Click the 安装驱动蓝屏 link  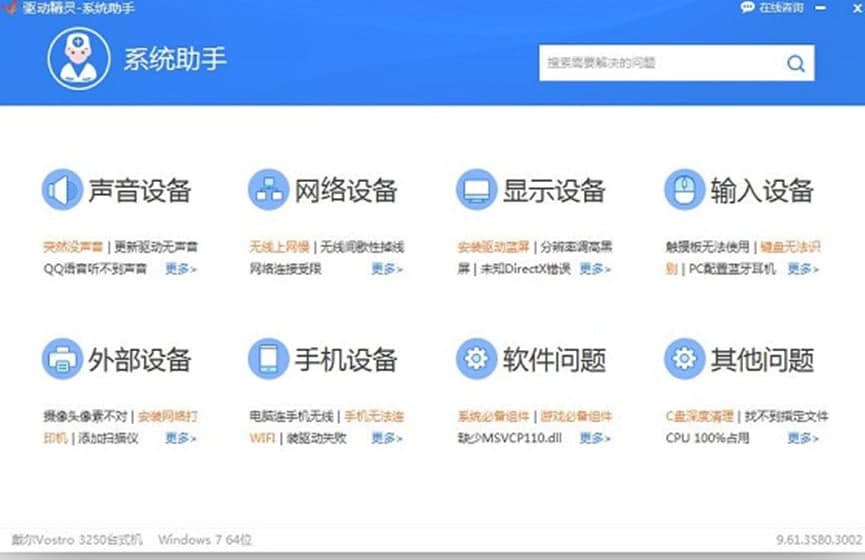[x=493, y=247]
